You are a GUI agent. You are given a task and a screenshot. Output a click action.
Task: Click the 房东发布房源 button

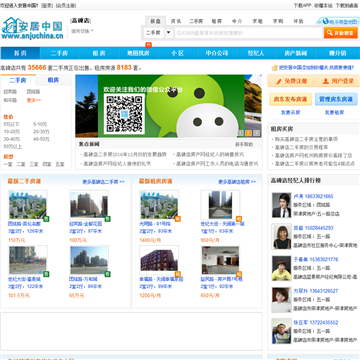pyautogui.click(x=290, y=99)
